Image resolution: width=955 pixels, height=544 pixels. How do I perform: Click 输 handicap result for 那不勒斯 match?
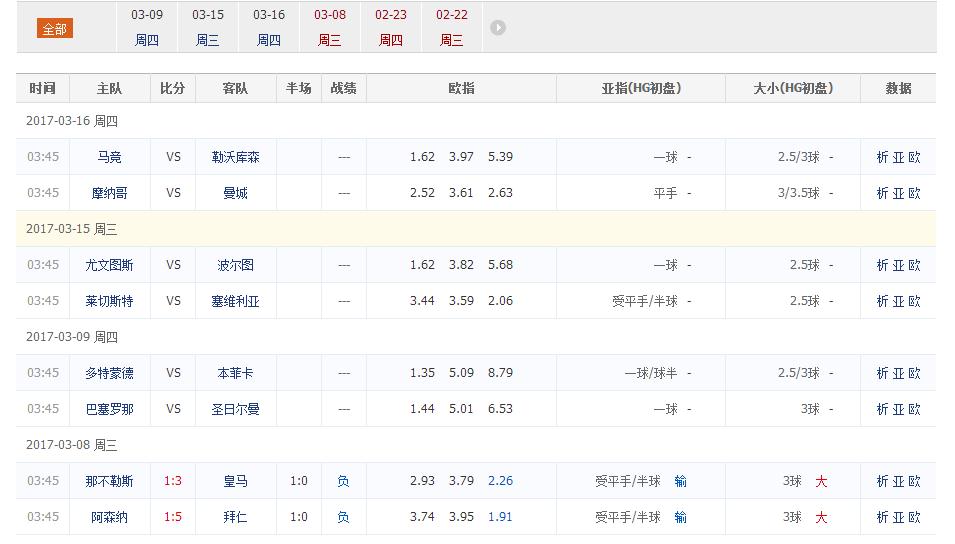pos(681,481)
